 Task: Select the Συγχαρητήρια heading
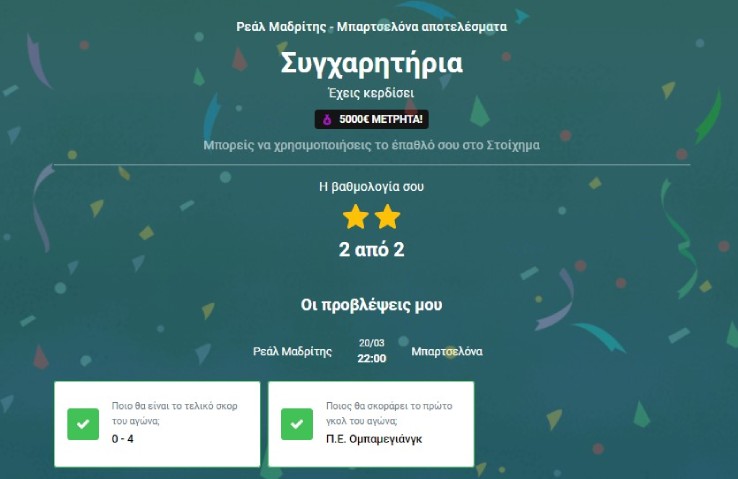372,63
